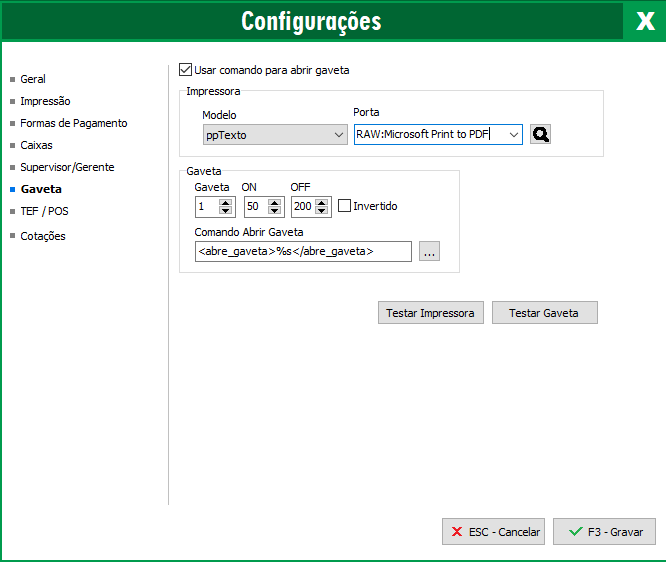Viewport: 666px width, 562px height.
Task: Expand the Porta combo box list
Action: point(513,135)
